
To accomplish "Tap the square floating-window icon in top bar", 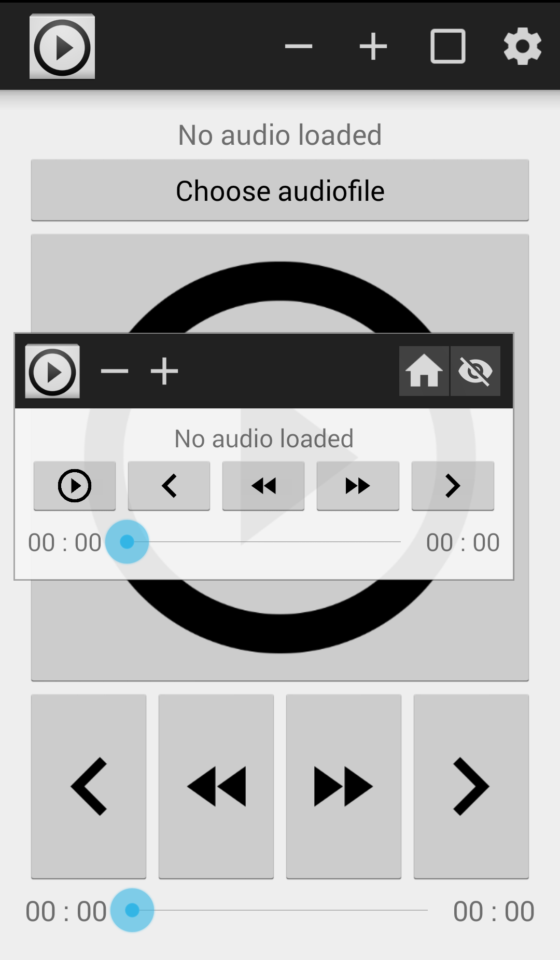I will [x=448, y=46].
